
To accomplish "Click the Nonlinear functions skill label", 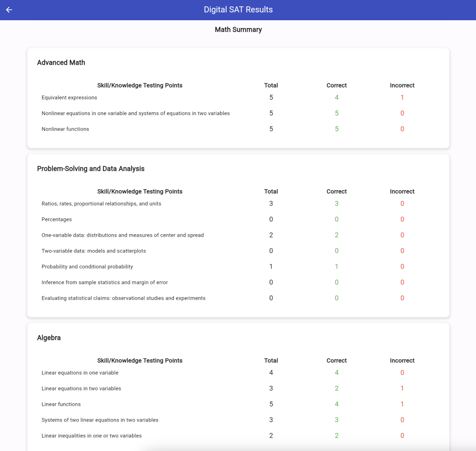I will pyautogui.click(x=66, y=129).
